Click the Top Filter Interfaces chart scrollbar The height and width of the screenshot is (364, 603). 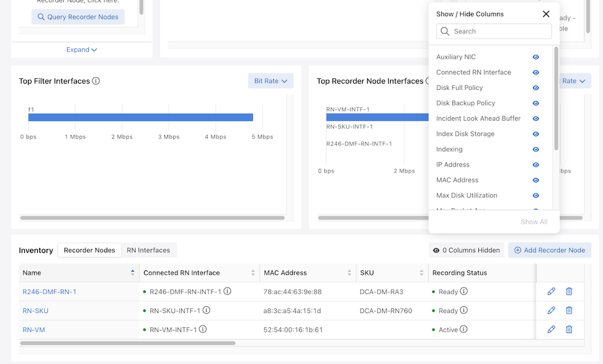tap(152, 218)
